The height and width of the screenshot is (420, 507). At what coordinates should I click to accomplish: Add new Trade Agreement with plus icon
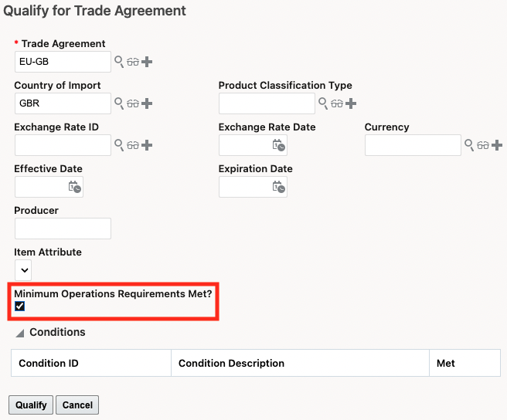click(x=147, y=62)
